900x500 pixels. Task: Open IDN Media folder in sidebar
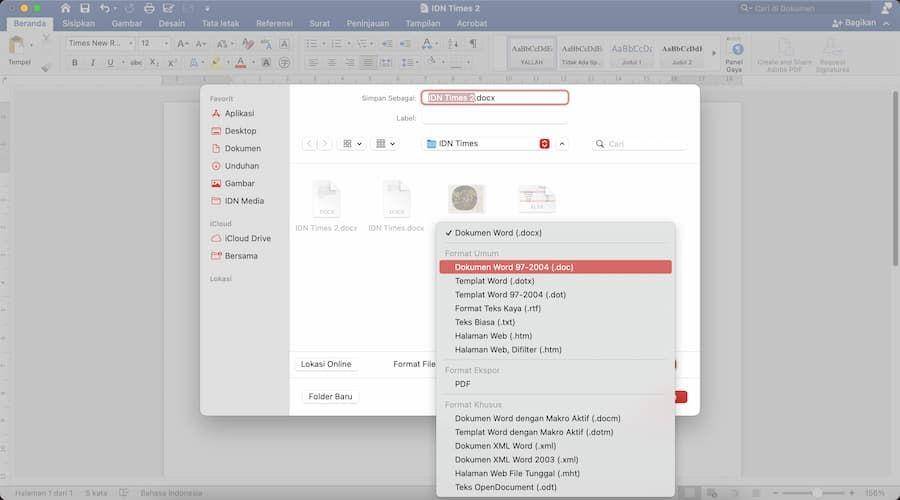[x=238, y=201]
